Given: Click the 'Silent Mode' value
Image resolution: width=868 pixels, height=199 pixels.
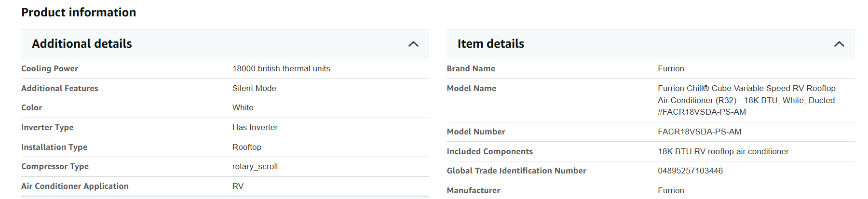Looking at the screenshot, I should pos(254,88).
